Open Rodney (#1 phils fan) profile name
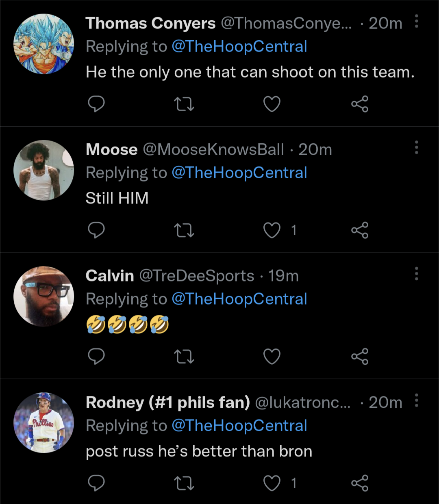Viewport: 439px width, 504px height. coord(167,402)
